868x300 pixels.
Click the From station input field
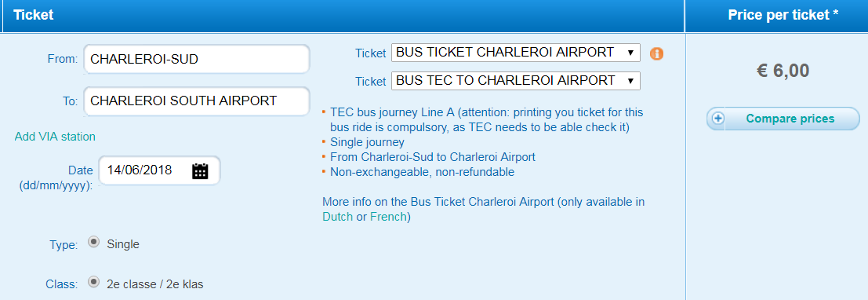(197, 59)
